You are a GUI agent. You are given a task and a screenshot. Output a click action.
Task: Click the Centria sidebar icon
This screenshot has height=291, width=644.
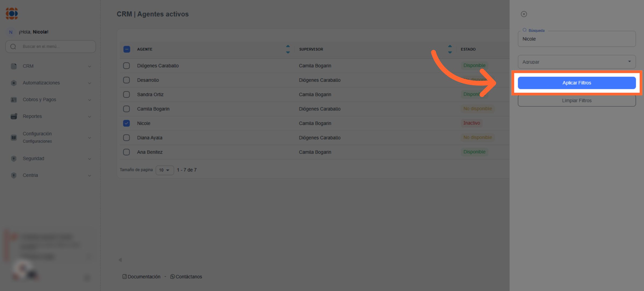point(14,175)
